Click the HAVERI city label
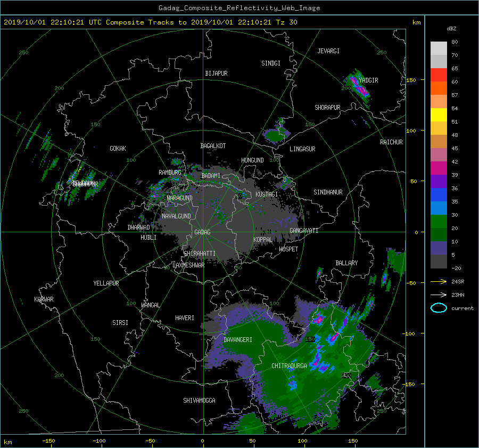479x448 pixels. (185, 318)
